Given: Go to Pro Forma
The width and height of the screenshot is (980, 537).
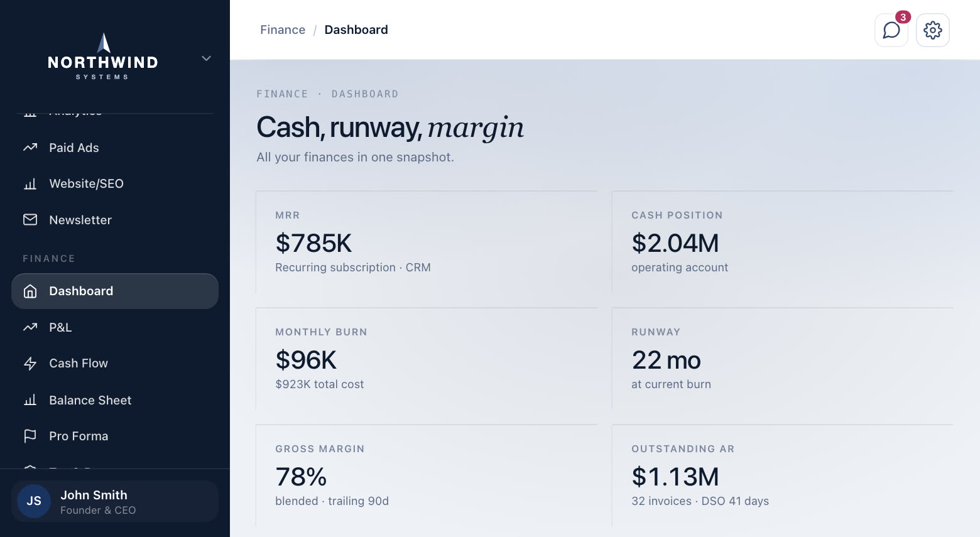Looking at the screenshot, I should coord(115,436).
